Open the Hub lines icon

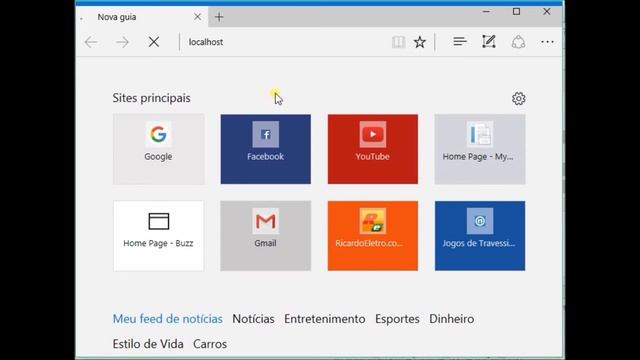point(460,41)
